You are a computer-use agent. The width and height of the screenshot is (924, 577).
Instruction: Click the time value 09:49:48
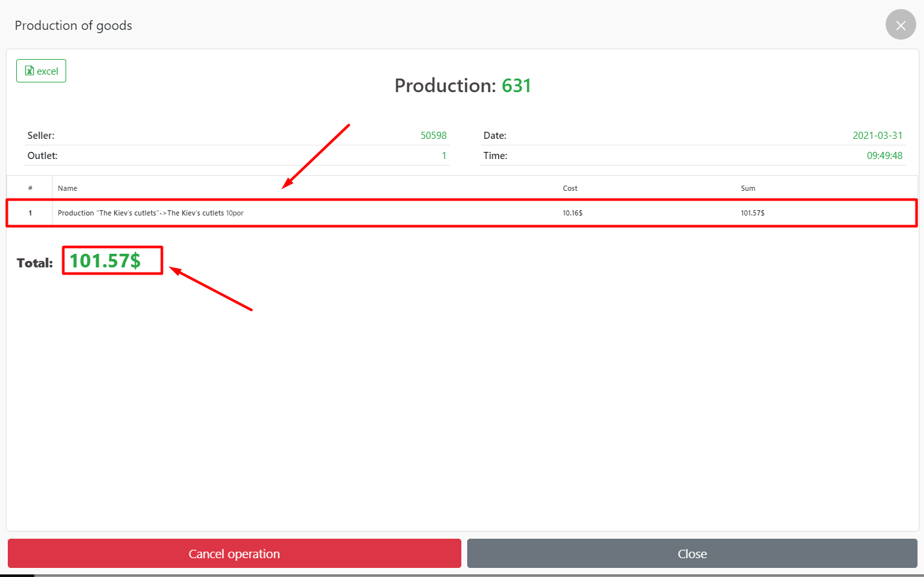tap(884, 156)
